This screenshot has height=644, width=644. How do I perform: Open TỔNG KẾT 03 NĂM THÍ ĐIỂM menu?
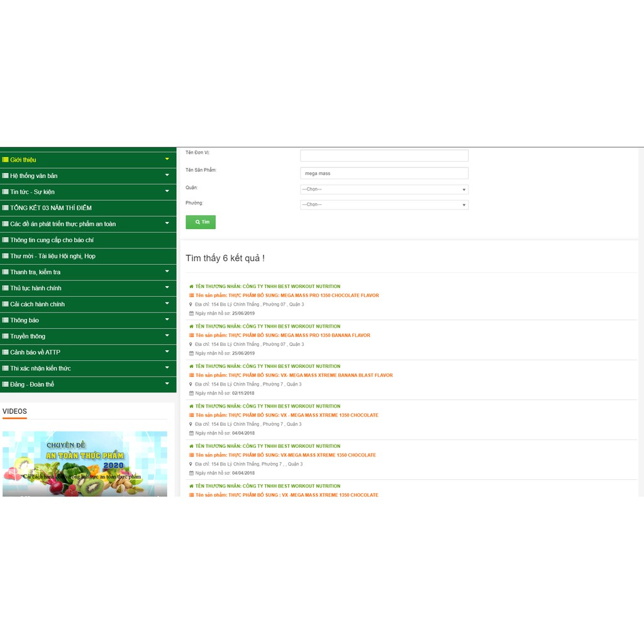51,208
